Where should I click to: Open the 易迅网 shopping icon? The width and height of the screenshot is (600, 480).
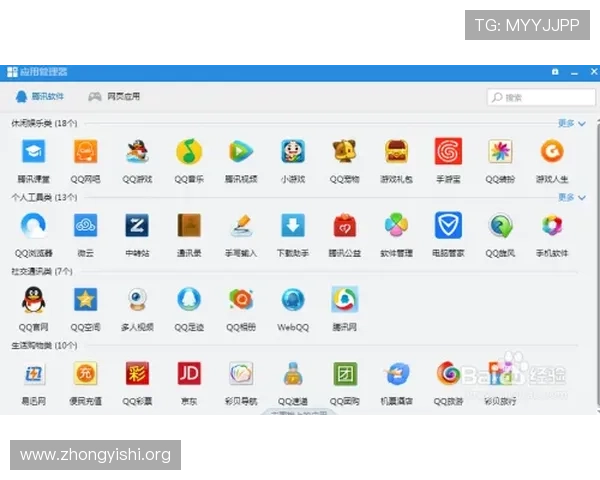(34, 374)
